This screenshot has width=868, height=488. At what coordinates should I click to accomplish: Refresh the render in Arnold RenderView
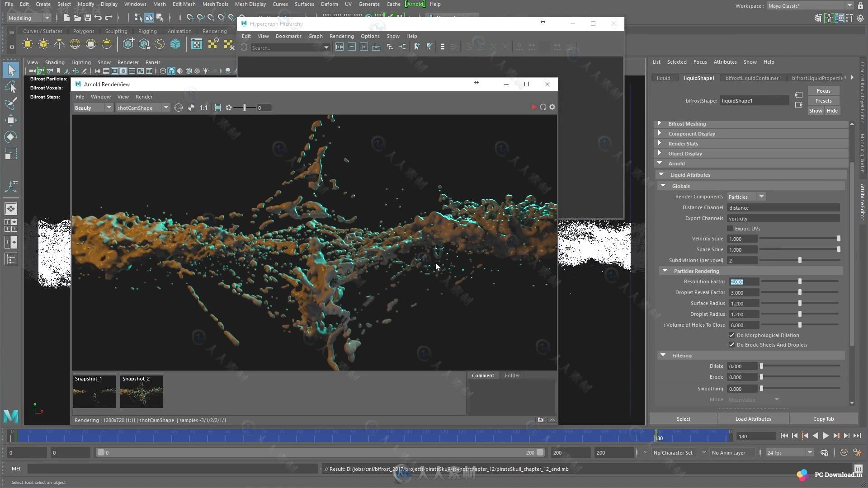pos(543,107)
